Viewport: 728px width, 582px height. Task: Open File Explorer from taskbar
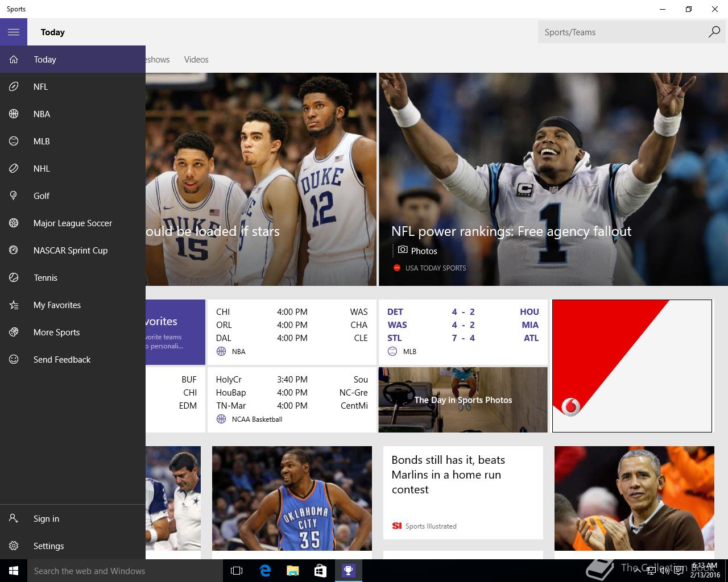(292, 571)
